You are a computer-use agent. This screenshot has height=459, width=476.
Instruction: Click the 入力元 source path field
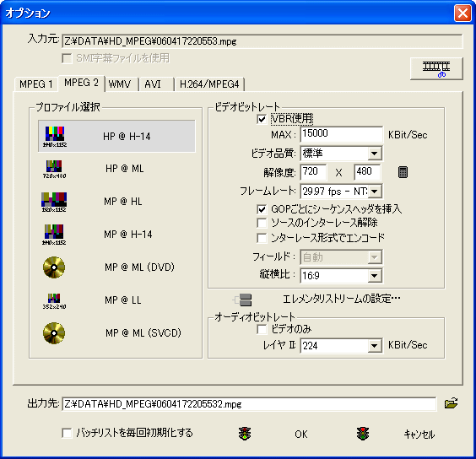click(262, 41)
